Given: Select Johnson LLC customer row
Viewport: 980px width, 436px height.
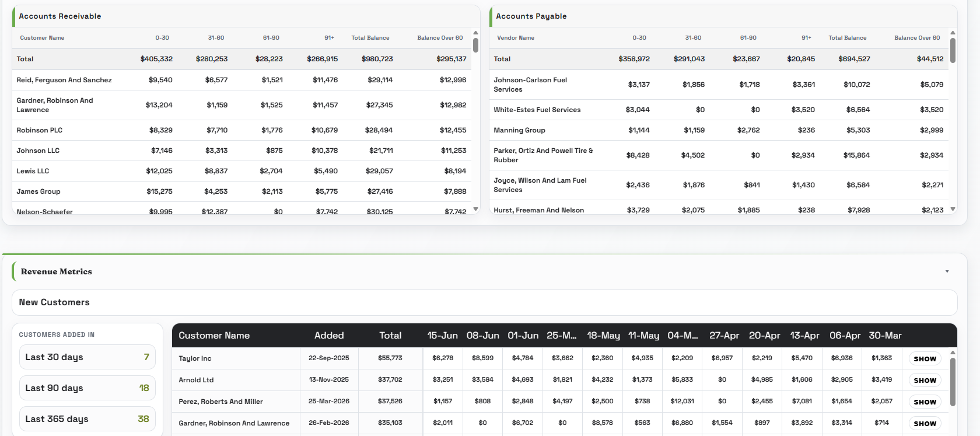Looking at the screenshot, I should pyautogui.click(x=242, y=151).
